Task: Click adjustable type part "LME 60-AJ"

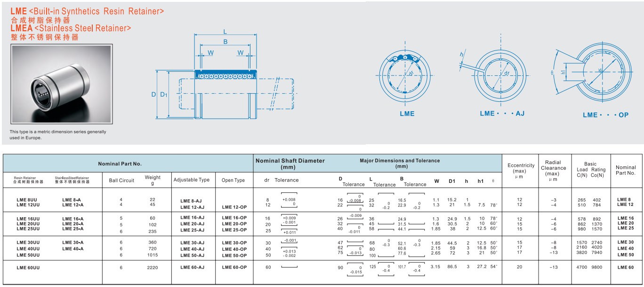Action: click(192, 268)
